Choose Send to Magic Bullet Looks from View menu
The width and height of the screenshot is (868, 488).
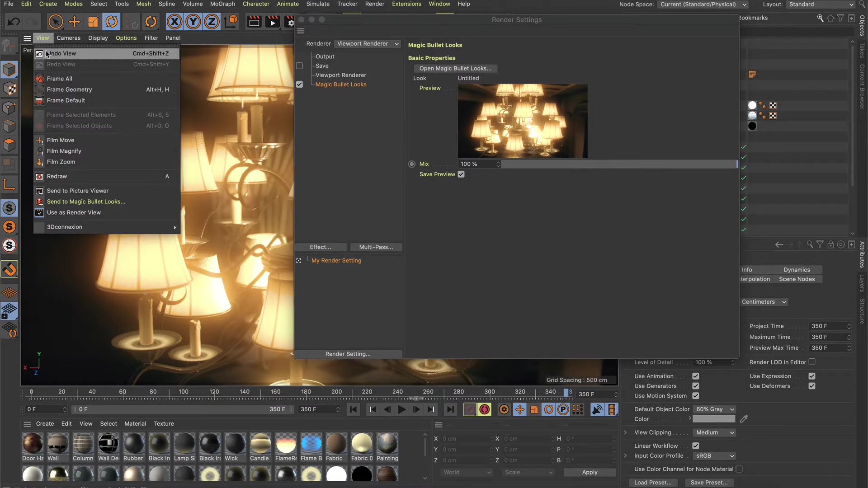tap(86, 202)
